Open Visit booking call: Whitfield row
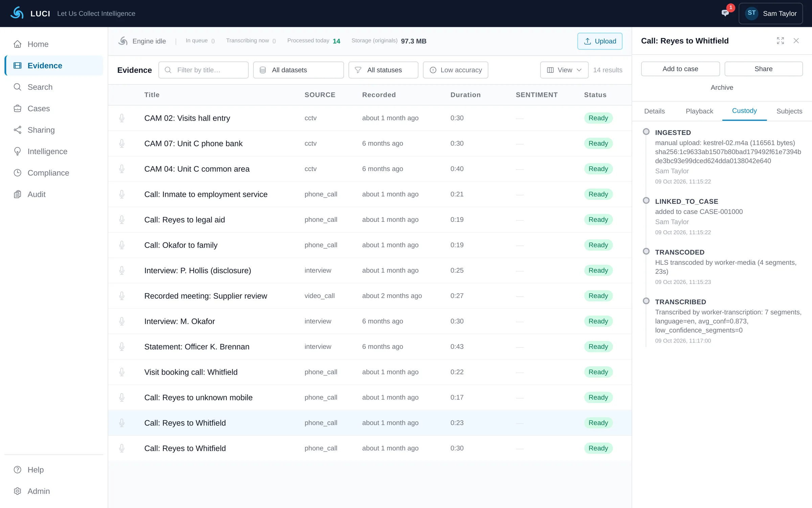The image size is (812, 508). coord(370,372)
